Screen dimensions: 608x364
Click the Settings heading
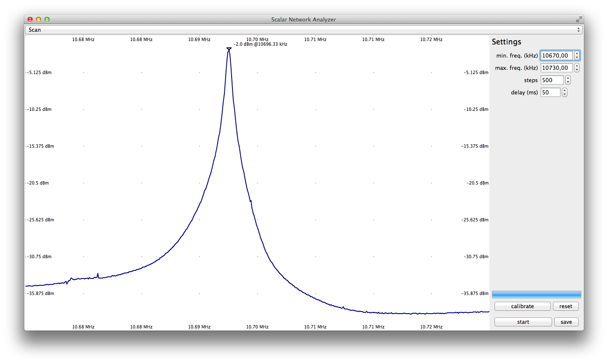(506, 42)
